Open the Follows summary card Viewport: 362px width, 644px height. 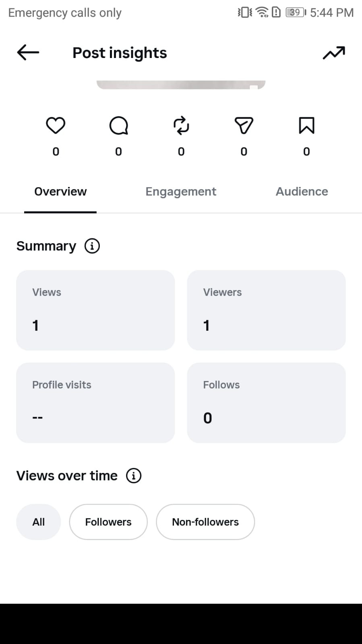tap(266, 403)
